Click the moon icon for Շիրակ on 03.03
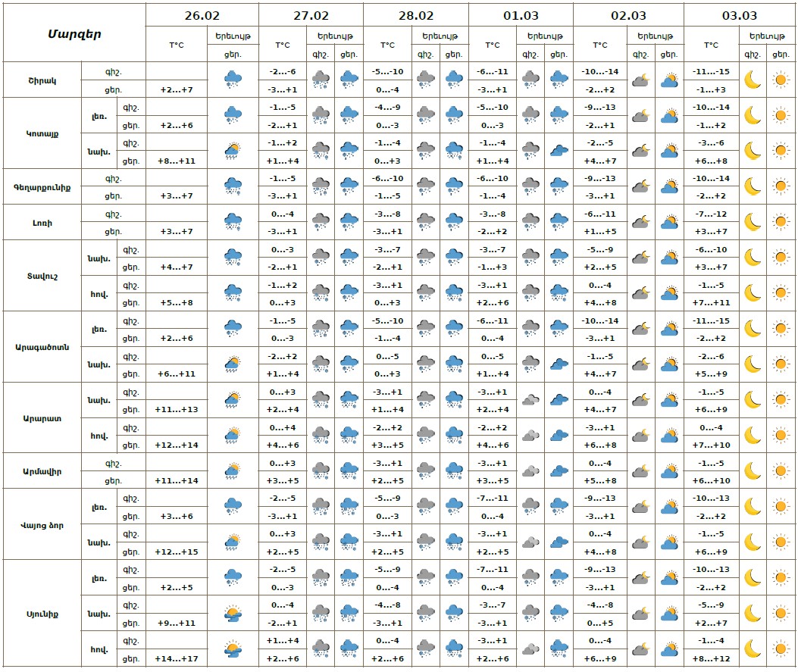The width and height of the screenshot is (798, 672). tap(752, 80)
